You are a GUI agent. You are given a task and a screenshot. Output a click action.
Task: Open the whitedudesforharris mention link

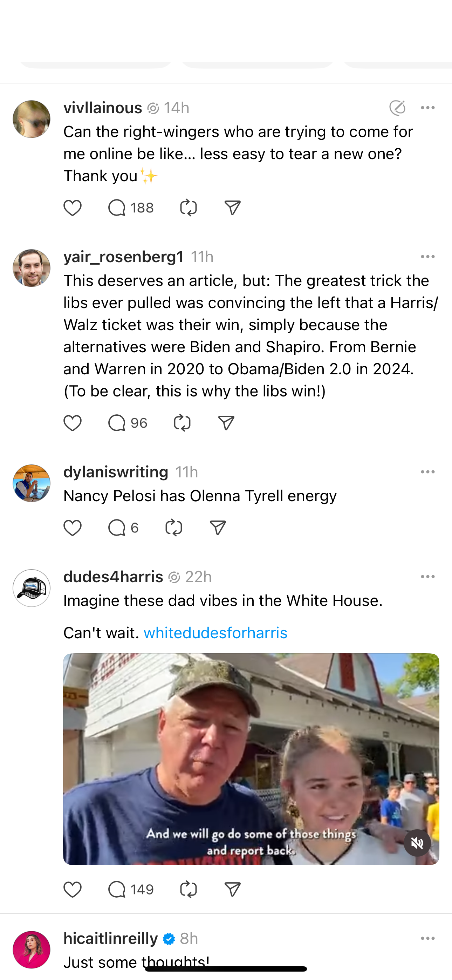[x=215, y=633]
